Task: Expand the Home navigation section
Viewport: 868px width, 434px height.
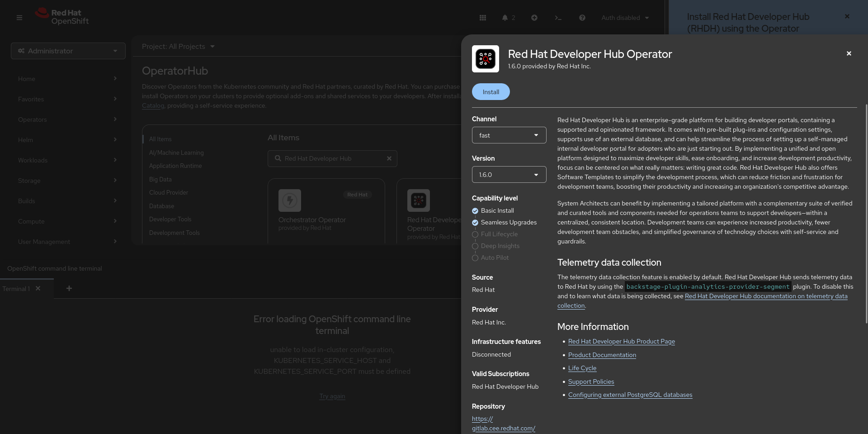Action: point(68,79)
